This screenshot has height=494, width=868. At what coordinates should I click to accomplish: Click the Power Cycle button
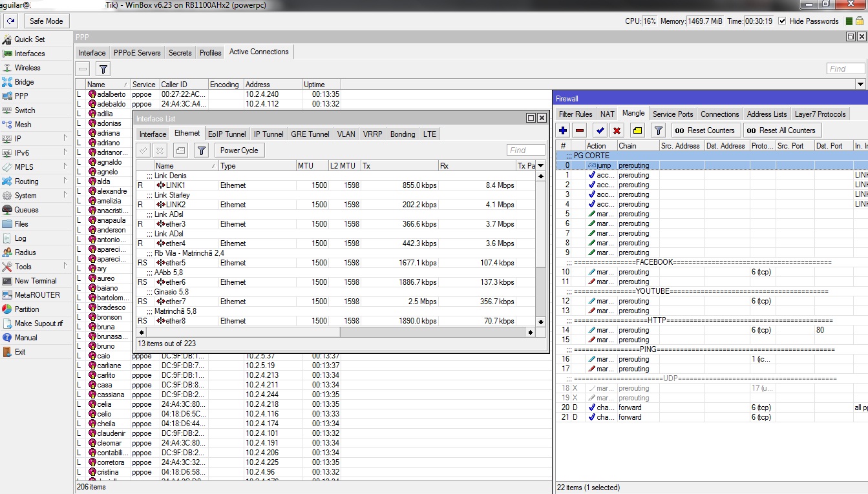click(x=239, y=150)
